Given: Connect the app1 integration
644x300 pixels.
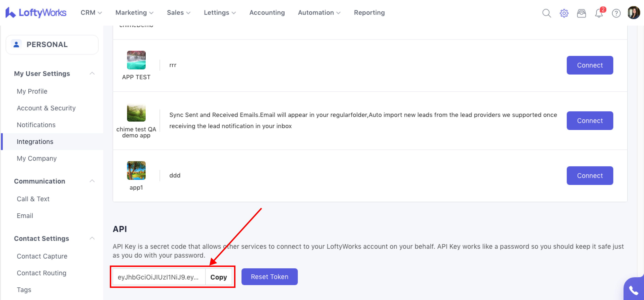Looking at the screenshot, I should [590, 175].
